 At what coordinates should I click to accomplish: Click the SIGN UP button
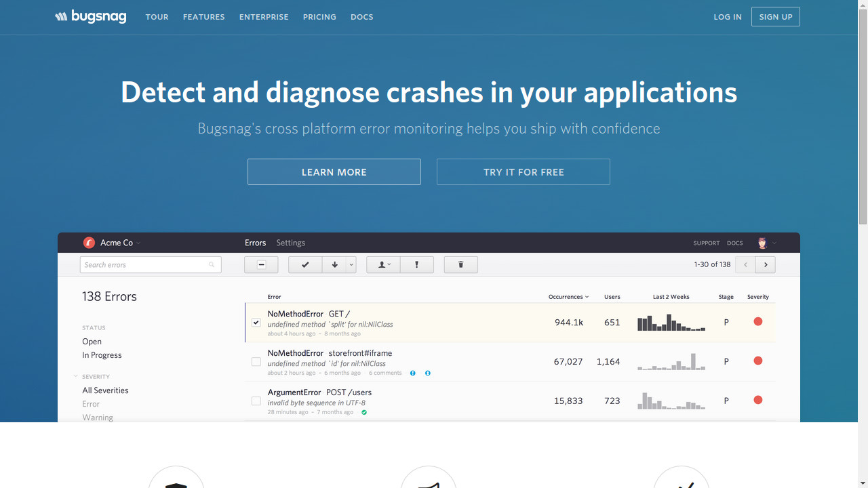(776, 17)
